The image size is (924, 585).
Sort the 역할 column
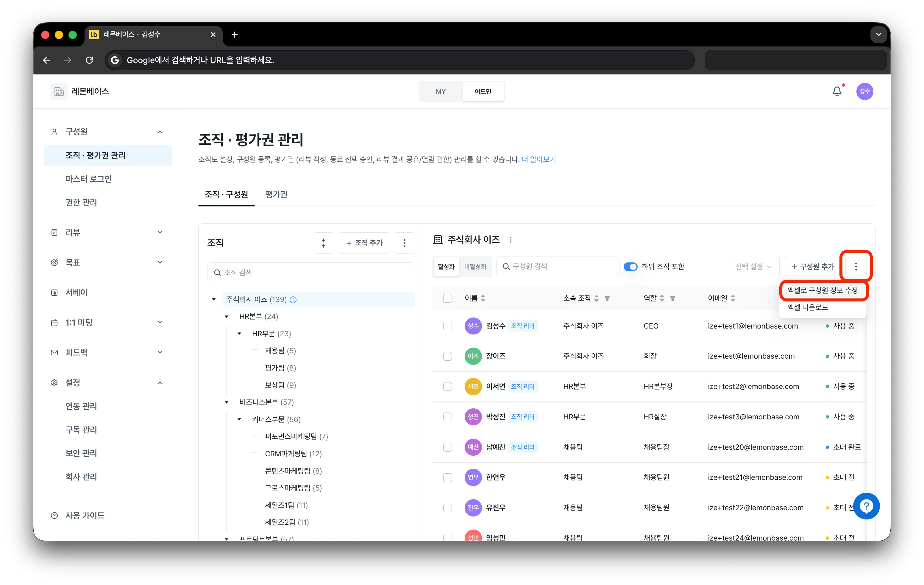point(662,298)
